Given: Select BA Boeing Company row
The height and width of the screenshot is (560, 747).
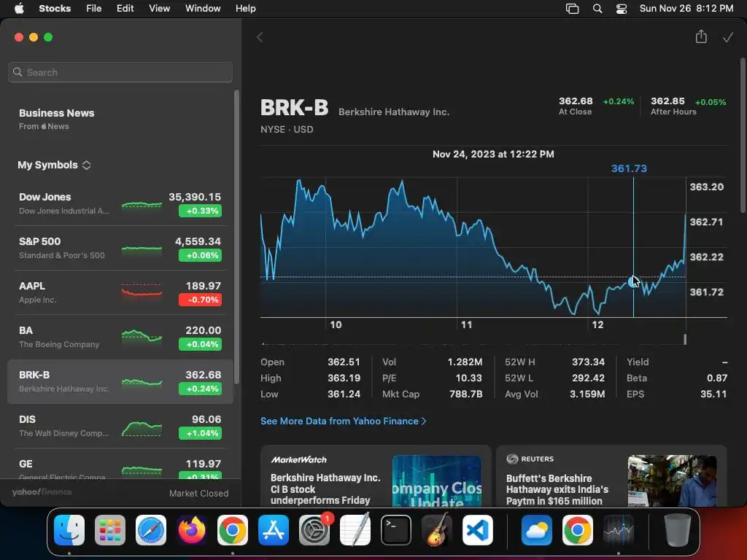Looking at the screenshot, I should coord(120,337).
